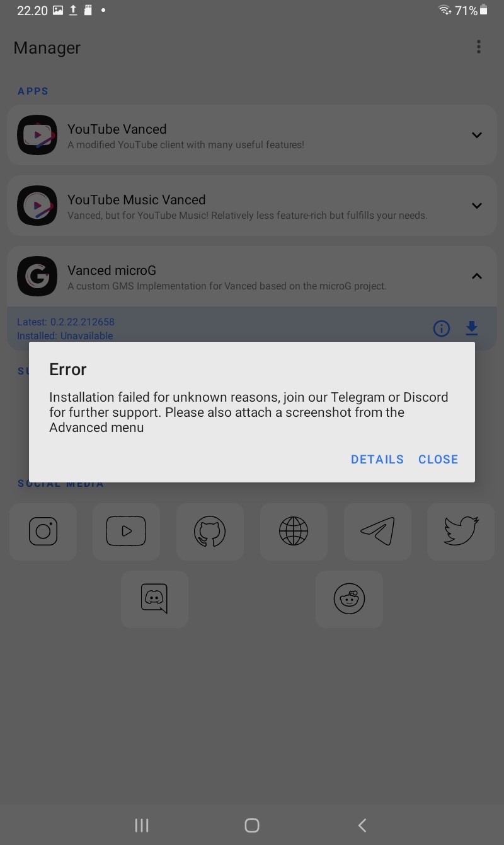
Task: Expand the YouTube Vanced card chevron
Action: tap(477, 135)
